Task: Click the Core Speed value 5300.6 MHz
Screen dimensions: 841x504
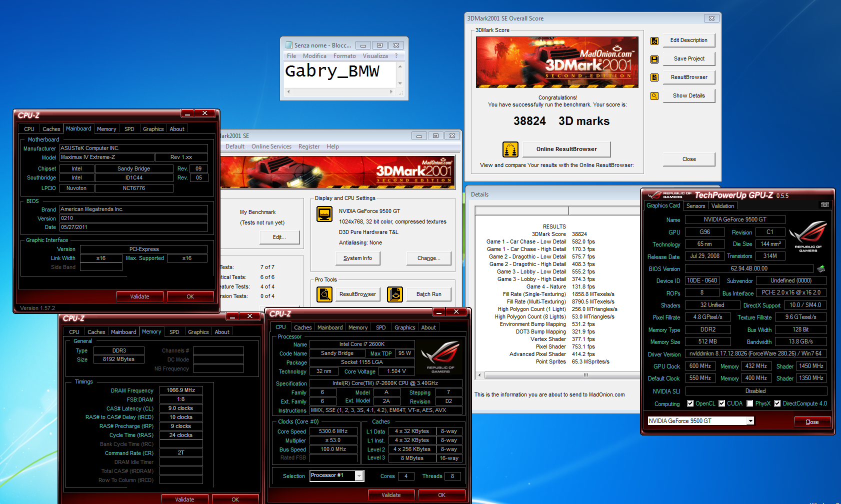Action: pos(333,431)
